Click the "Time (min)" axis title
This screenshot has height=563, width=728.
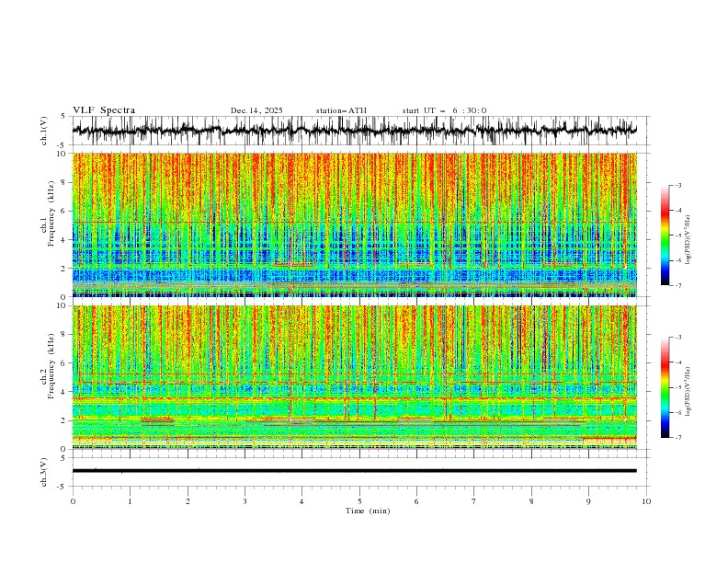click(368, 511)
